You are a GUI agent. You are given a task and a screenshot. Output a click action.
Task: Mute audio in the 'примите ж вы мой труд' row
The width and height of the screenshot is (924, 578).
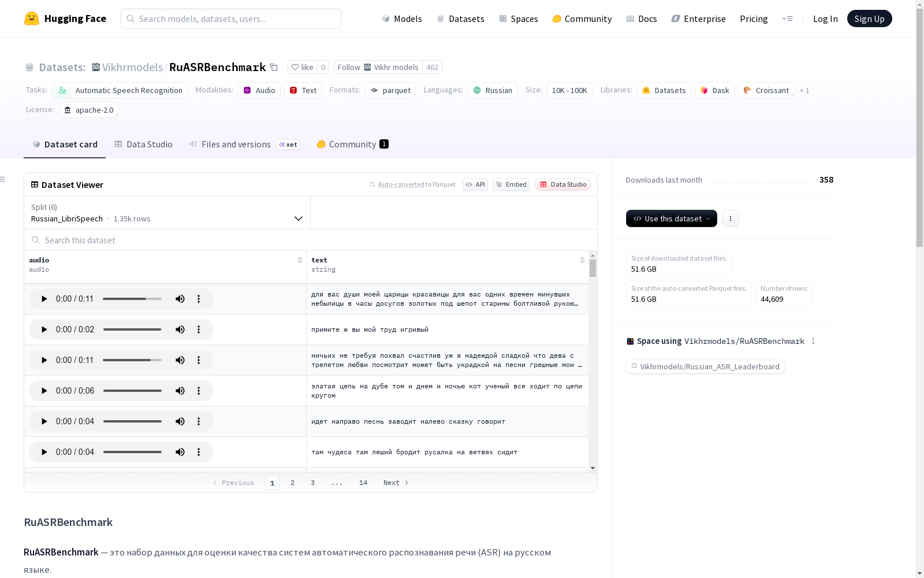[x=180, y=329]
